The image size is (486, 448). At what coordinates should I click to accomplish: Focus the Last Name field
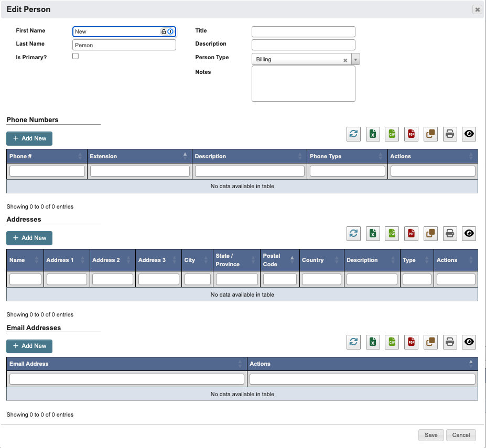click(124, 45)
